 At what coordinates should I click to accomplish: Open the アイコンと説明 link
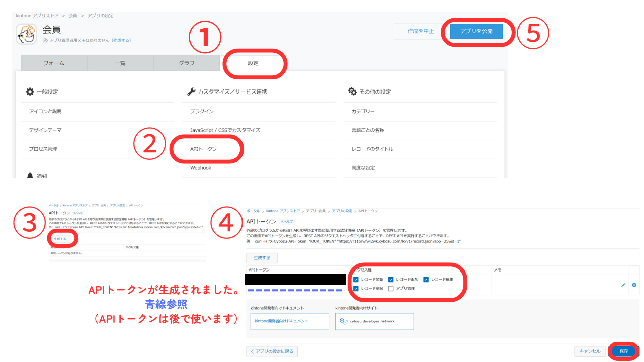[x=45, y=111]
